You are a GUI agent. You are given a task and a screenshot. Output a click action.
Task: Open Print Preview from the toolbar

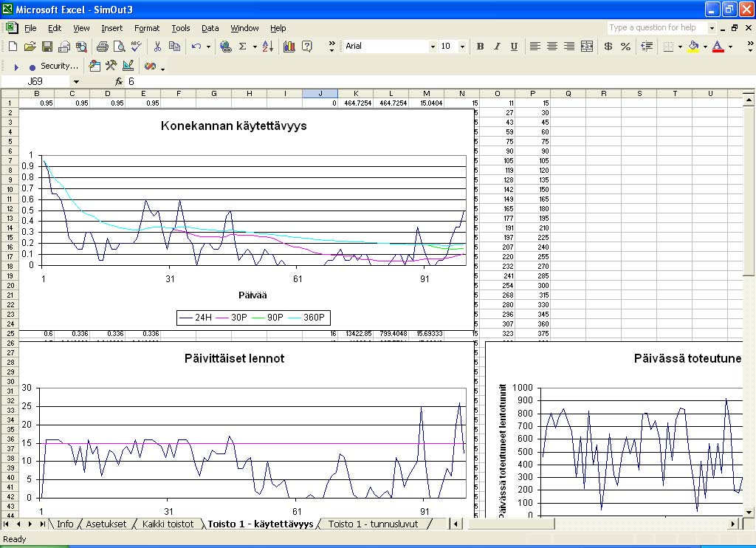point(119,47)
